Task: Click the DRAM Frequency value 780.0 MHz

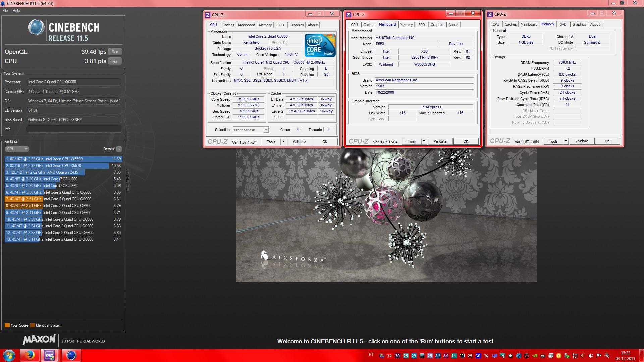Action: pos(567,62)
